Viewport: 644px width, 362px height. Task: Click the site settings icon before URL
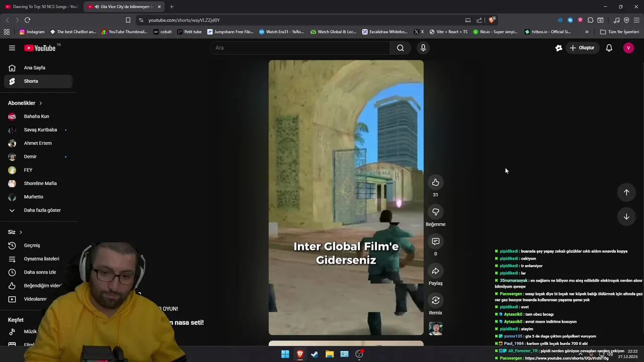141,20
